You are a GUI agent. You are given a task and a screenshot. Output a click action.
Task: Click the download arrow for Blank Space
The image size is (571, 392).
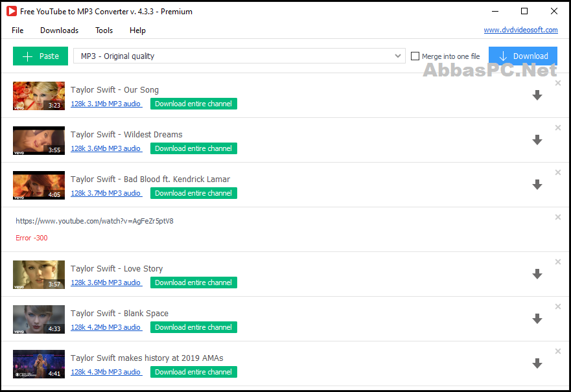[x=537, y=319]
